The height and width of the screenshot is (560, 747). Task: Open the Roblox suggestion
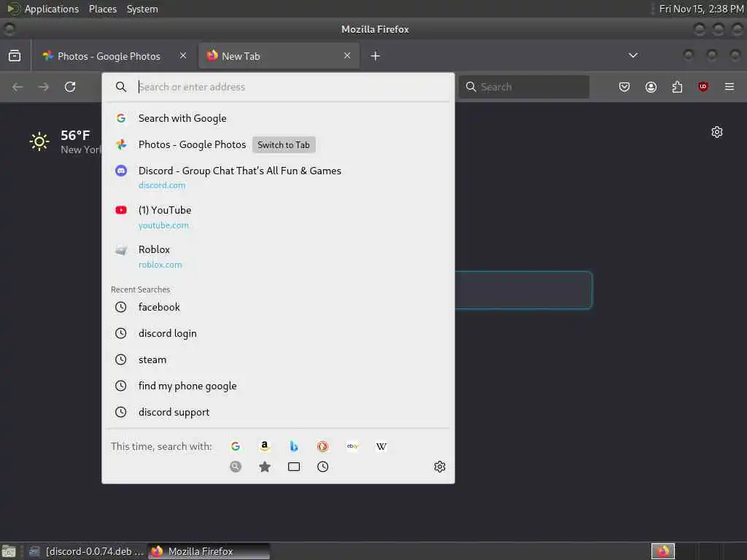(278, 257)
